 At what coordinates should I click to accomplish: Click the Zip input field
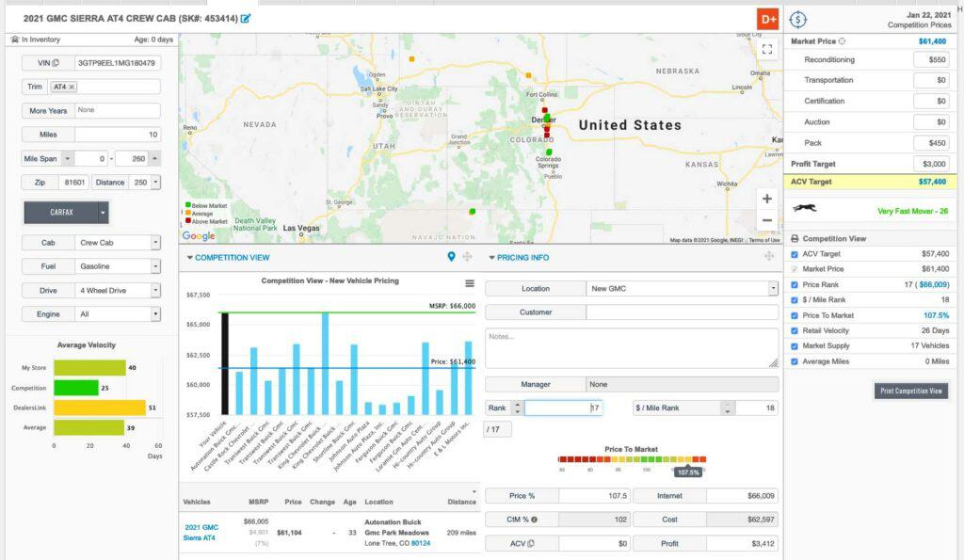(73, 183)
